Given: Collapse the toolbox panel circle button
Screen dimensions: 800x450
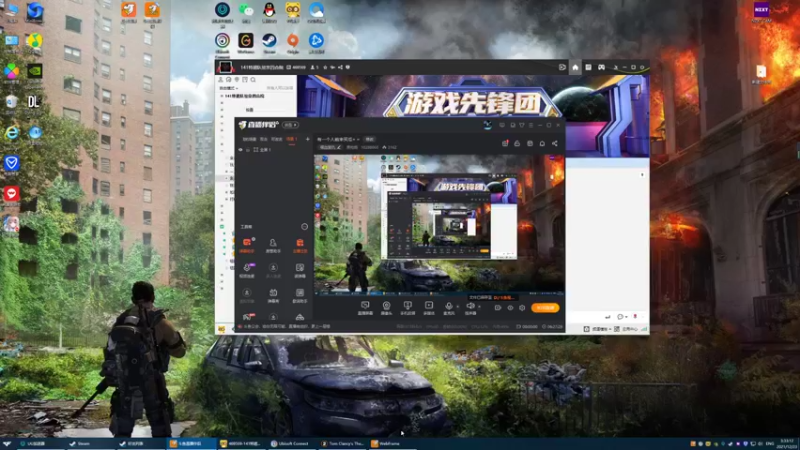Looking at the screenshot, I should pyautogui.click(x=305, y=227).
